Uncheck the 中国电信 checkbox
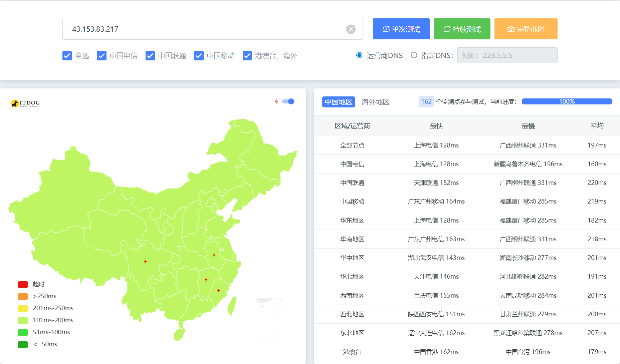620x364 pixels. click(x=101, y=56)
